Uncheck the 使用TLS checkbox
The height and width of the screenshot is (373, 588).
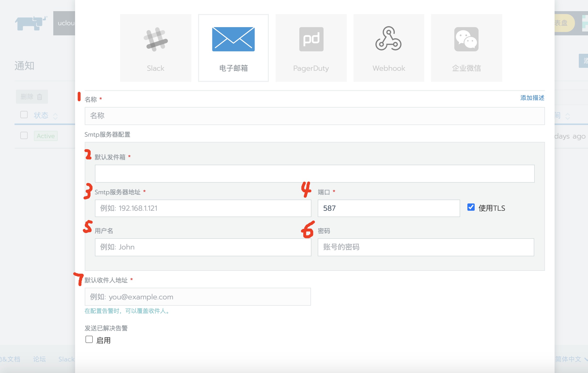pos(471,207)
